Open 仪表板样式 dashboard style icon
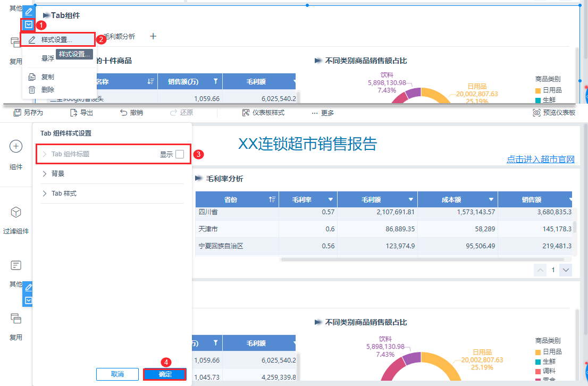The height and width of the screenshot is (386, 588). [x=246, y=113]
